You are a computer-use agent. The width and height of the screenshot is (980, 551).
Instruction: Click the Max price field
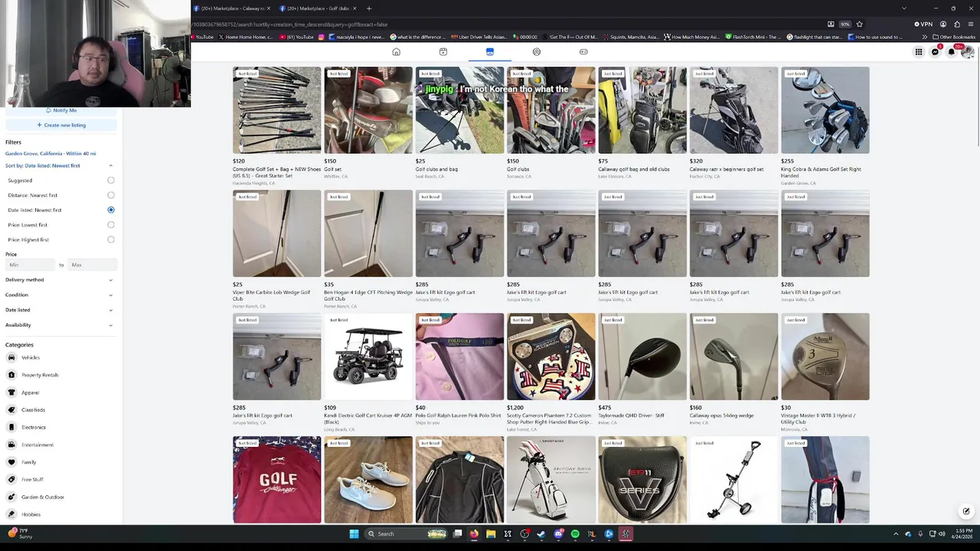tap(93, 265)
